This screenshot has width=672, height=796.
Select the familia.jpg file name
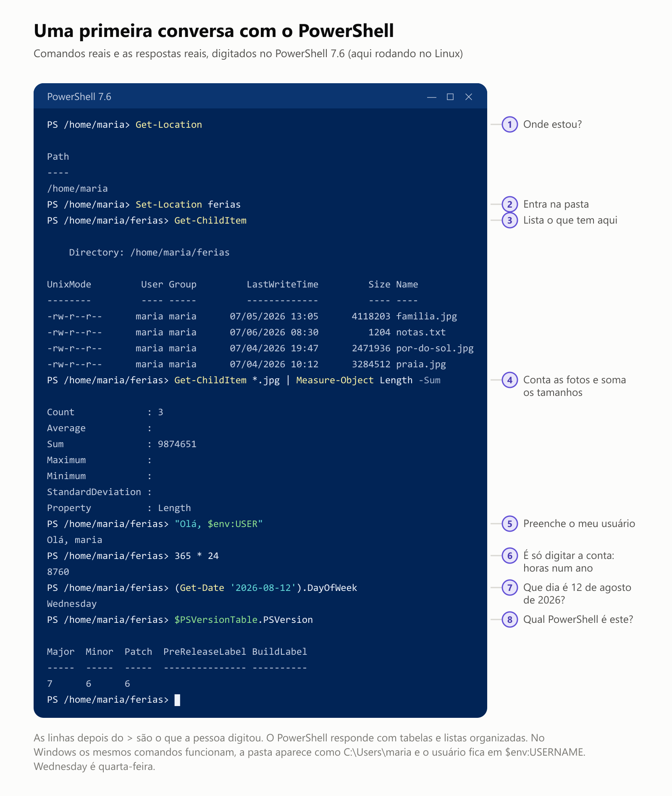click(427, 316)
